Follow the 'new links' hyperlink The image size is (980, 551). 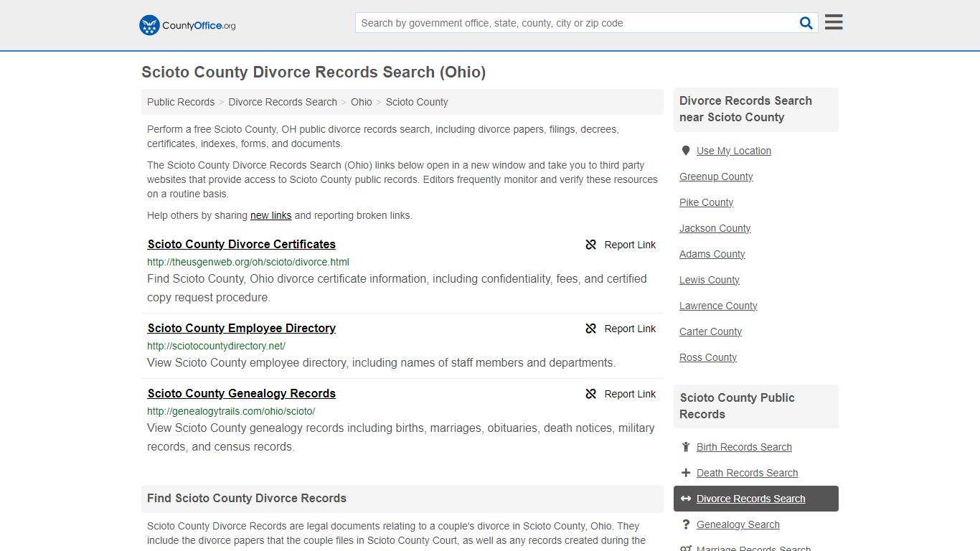(x=271, y=215)
